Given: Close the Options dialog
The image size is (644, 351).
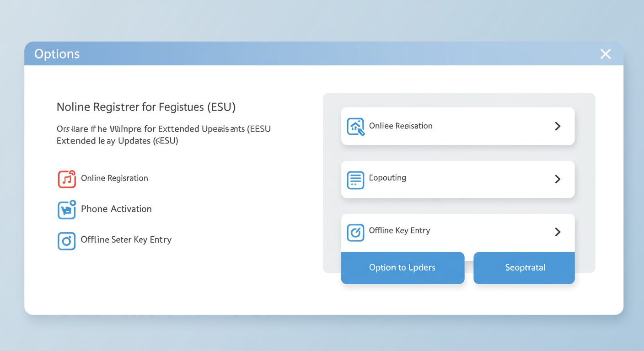Looking at the screenshot, I should [x=606, y=54].
